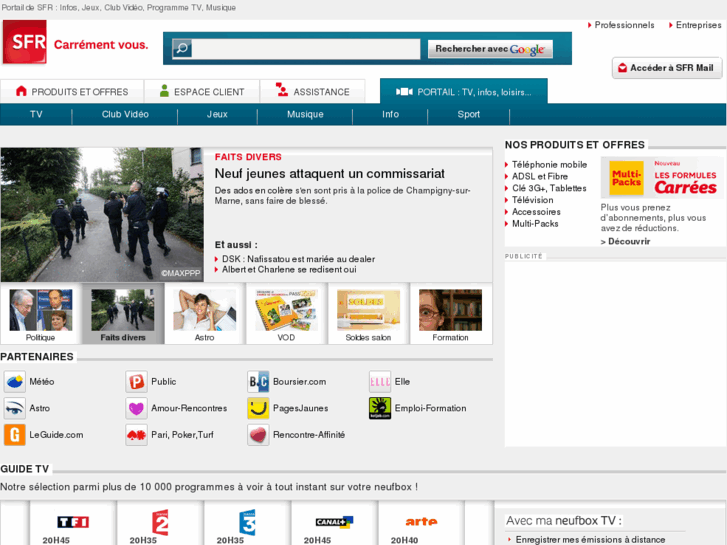
Task: Click the France 2 channel logo
Action: (160, 522)
